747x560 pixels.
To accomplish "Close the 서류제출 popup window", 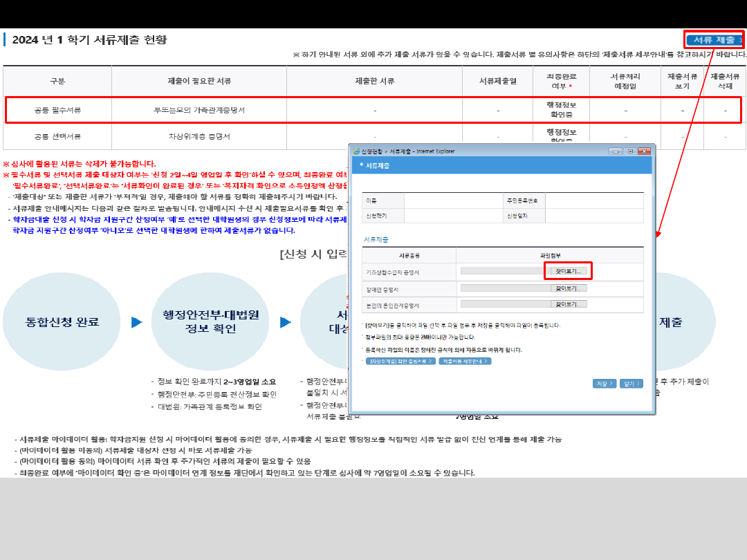I will coord(645,151).
